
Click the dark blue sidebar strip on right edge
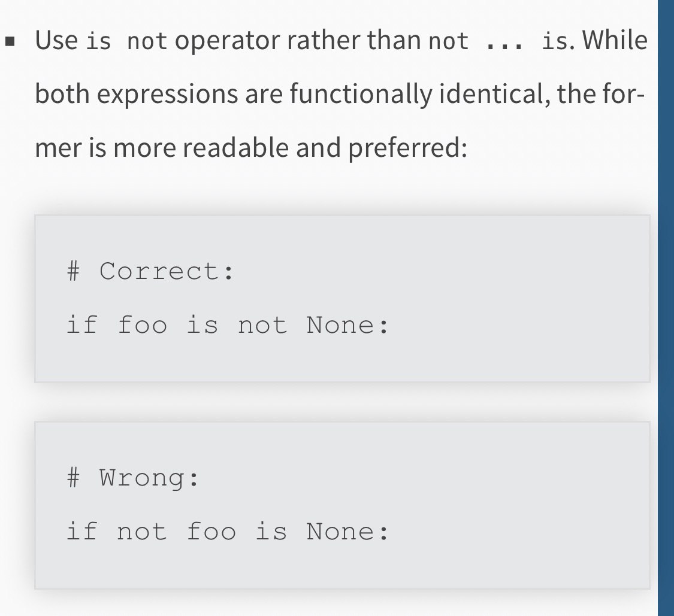(666, 308)
